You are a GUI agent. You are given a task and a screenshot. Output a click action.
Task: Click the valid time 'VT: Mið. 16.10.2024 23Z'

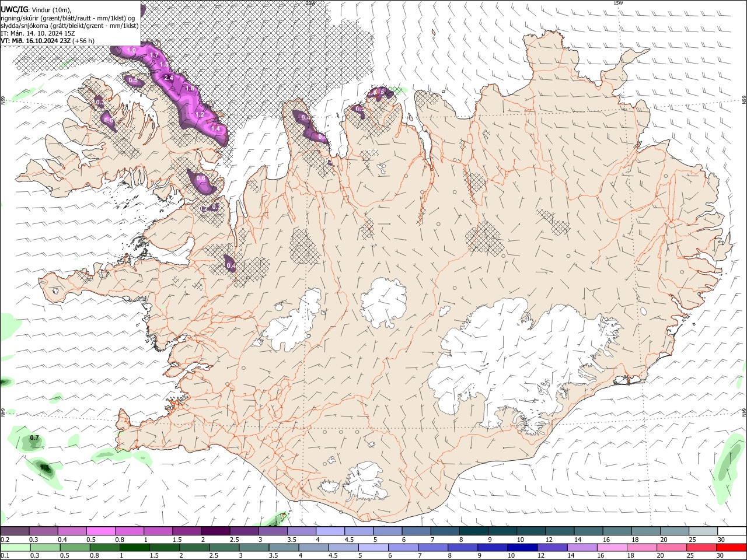(35, 41)
